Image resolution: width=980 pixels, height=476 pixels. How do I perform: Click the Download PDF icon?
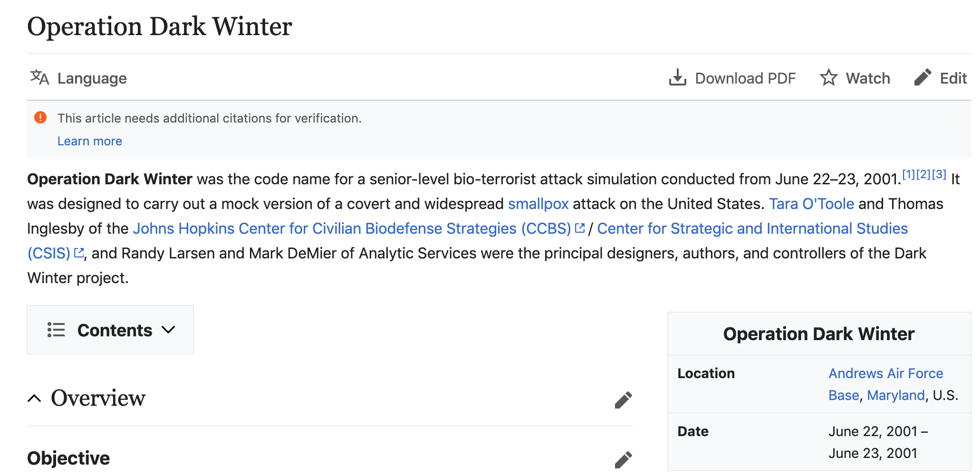coord(677,77)
